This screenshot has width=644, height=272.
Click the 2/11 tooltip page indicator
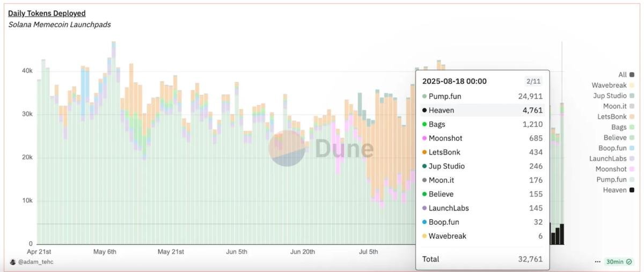point(533,82)
